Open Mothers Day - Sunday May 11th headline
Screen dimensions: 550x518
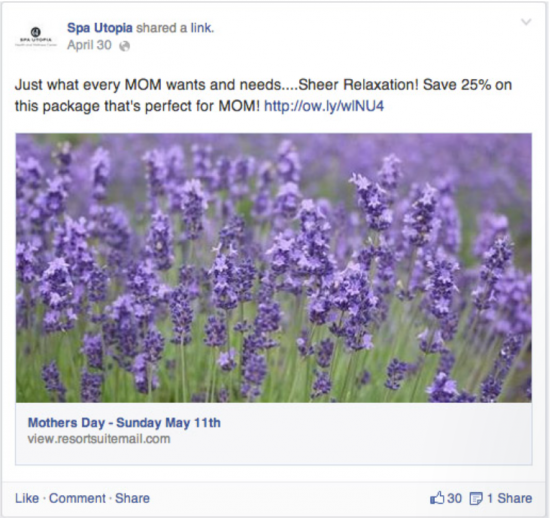pos(124,423)
